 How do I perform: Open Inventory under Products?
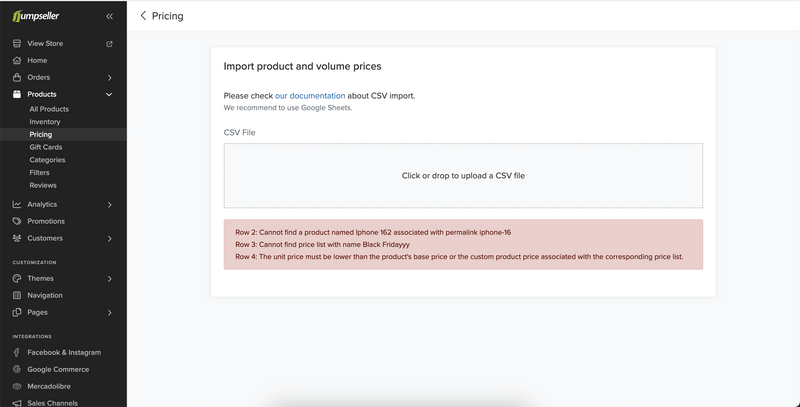[45, 122]
